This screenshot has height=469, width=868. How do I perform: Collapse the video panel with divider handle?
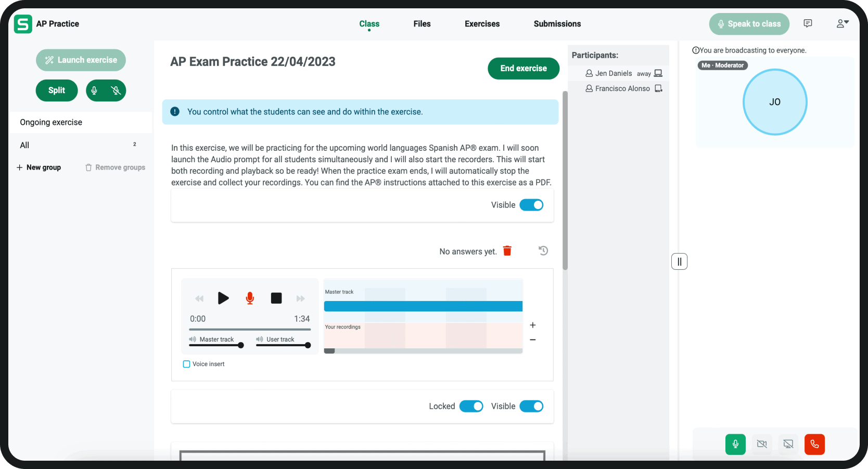click(679, 262)
